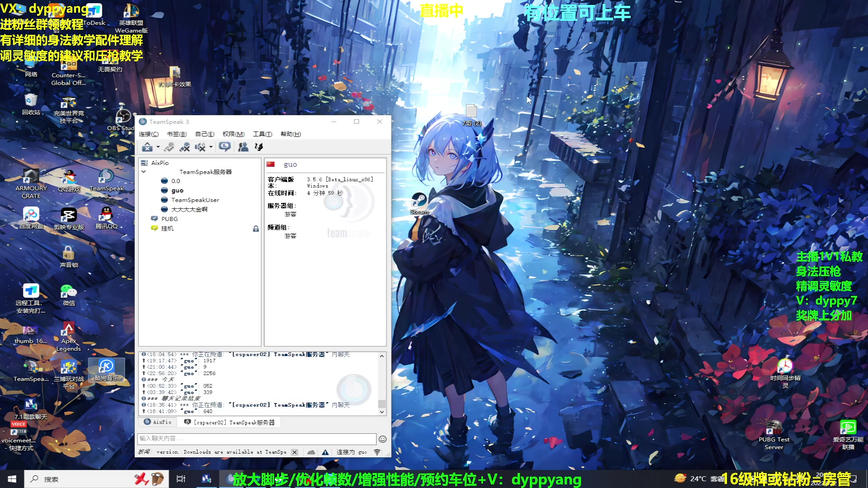Click the lock icon on 挂机 channel
868x488 pixels.
pyautogui.click(x=256, y=229)
